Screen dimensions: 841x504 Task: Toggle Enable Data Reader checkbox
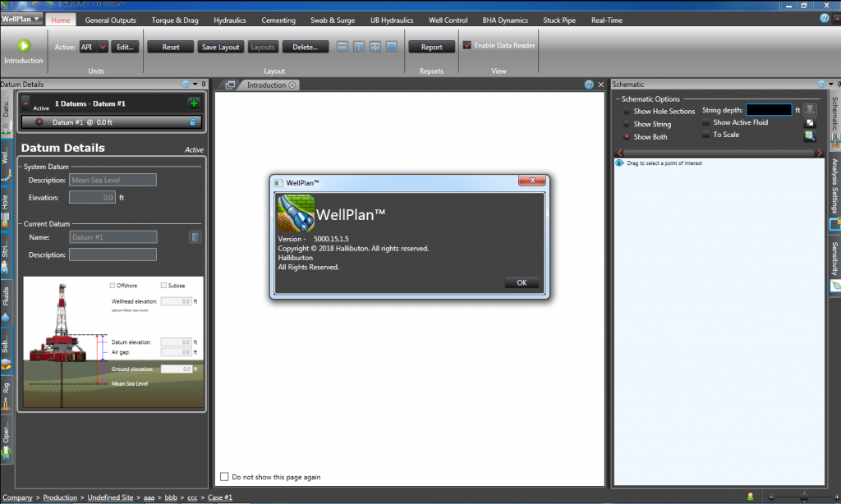point(467,45)
